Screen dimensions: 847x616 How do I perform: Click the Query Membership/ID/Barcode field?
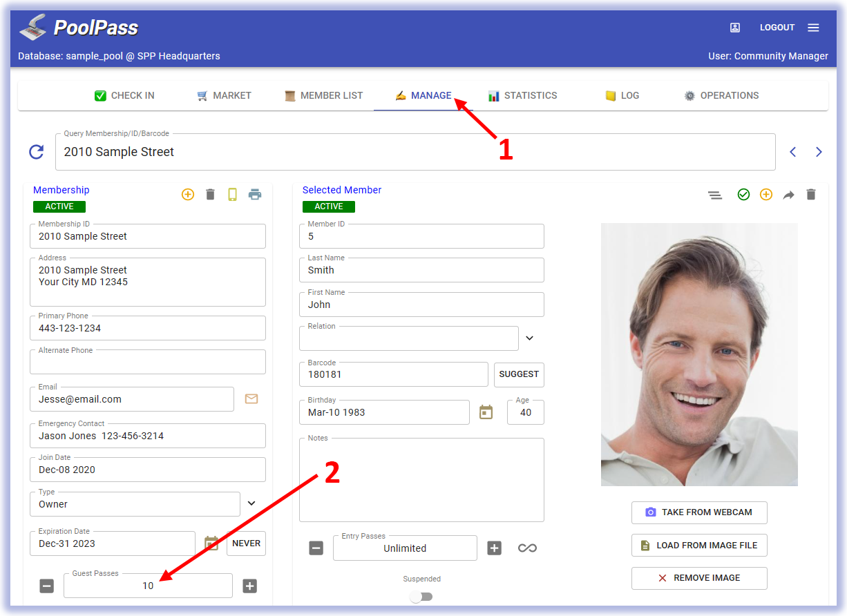[415, 152]
